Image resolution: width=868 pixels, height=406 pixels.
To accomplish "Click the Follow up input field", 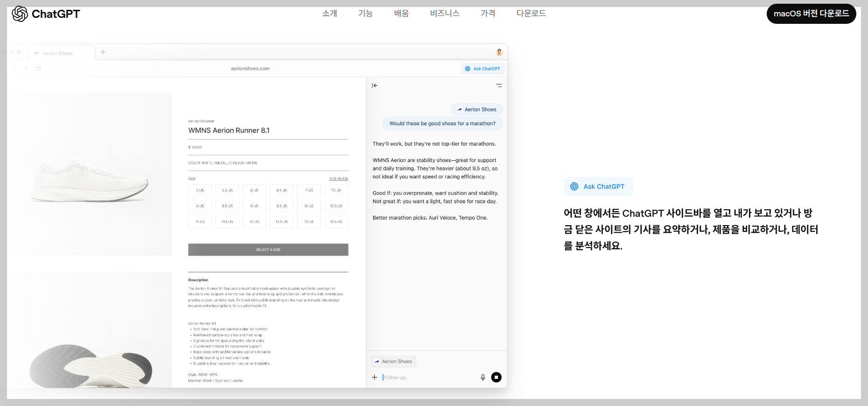I will click(429, 377).
